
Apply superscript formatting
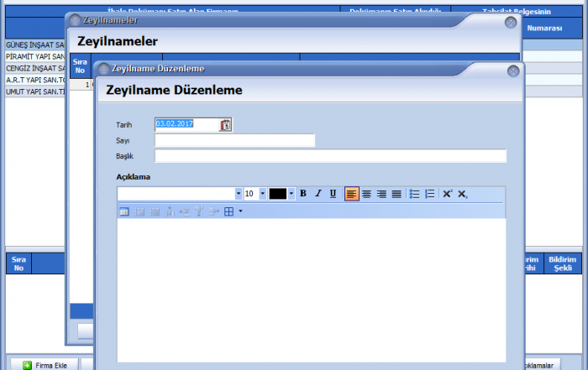click(x=448, y=194)
